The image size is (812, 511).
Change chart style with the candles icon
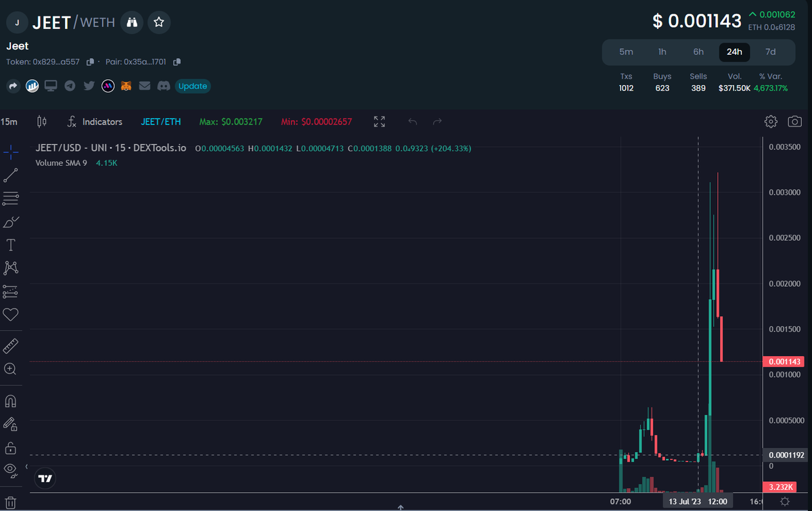point(42,122)
